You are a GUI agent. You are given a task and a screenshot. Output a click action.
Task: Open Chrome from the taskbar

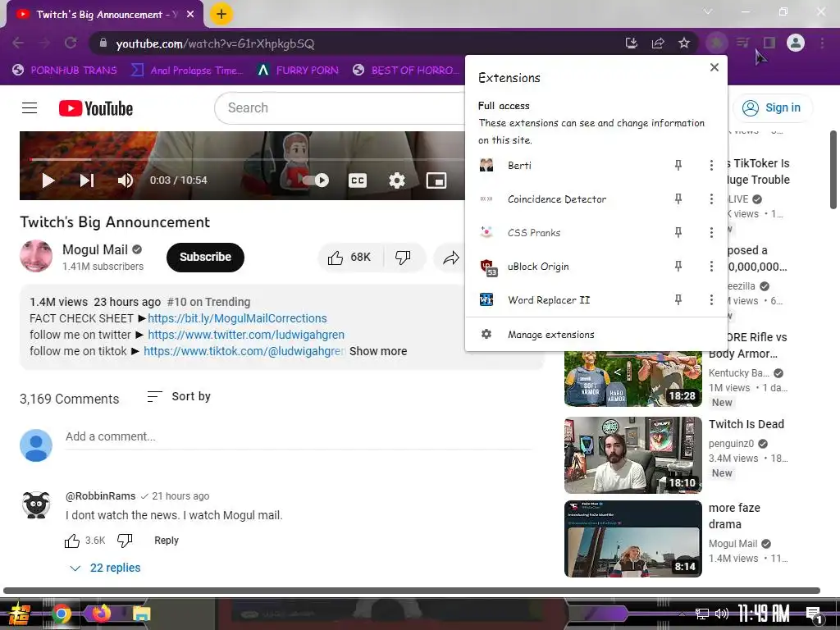coord(61,614)
